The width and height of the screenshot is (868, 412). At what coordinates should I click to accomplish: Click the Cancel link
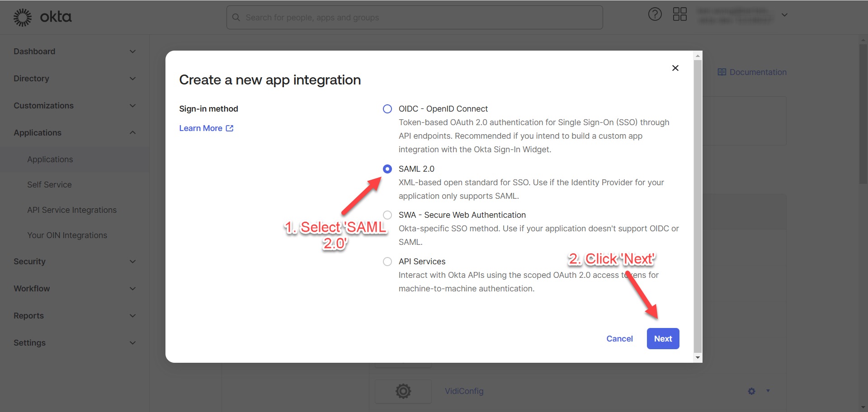coord(619,339)
